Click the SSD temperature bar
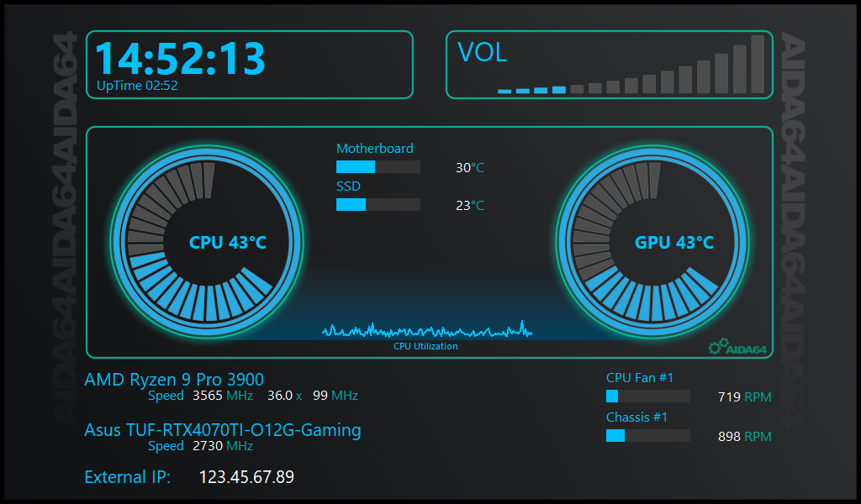The height and width of the screenshot is (504, 861). click(378, 205)
